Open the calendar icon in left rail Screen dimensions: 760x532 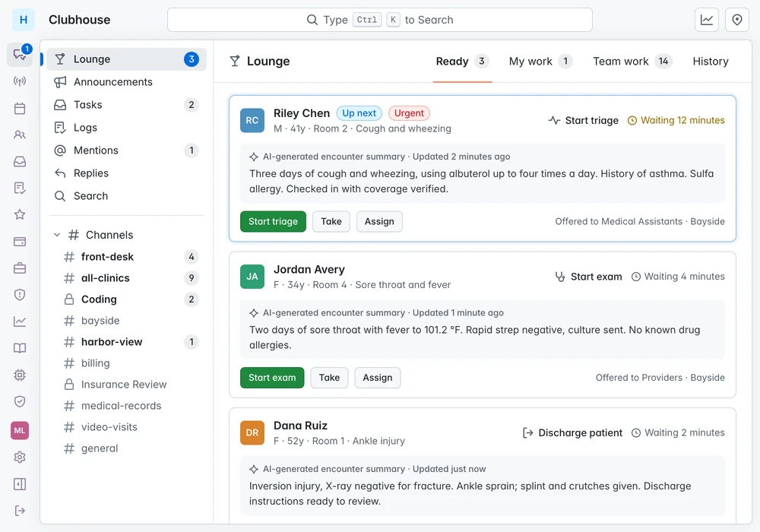20,108
